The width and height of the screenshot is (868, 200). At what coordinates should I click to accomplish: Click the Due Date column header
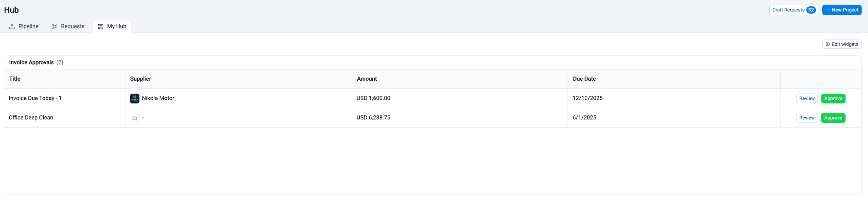(584, 79)
